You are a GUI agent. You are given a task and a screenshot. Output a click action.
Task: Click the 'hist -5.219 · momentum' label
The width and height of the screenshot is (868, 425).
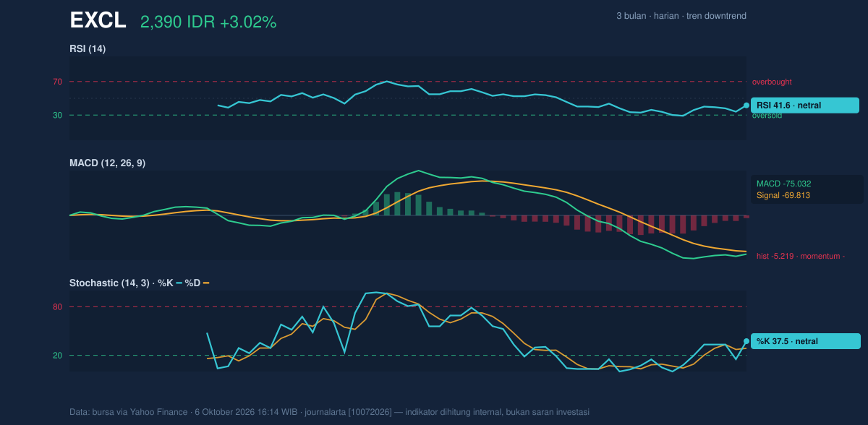(x=801, y=256)
